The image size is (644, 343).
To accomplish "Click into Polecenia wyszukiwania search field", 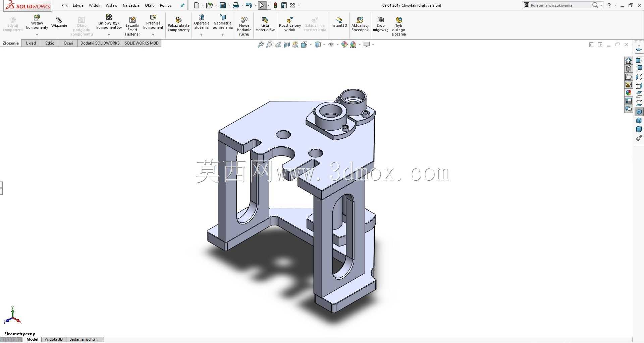I will pos(559,5).
